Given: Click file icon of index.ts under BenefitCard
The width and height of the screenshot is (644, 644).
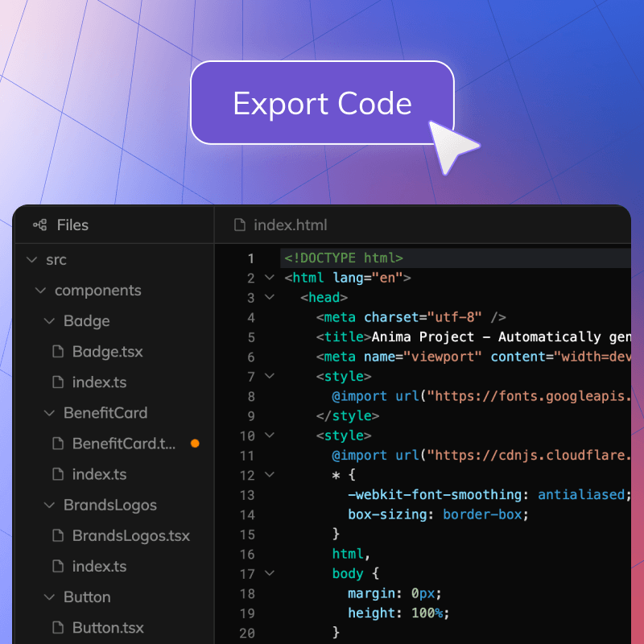Looking at the screenshot, I should (58, 474).
